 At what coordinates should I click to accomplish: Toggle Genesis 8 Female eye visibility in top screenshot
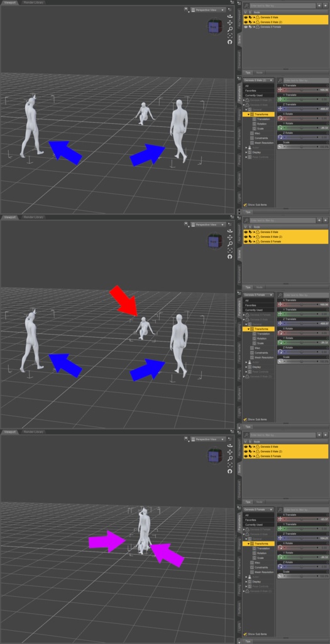(x=246, y=26)
